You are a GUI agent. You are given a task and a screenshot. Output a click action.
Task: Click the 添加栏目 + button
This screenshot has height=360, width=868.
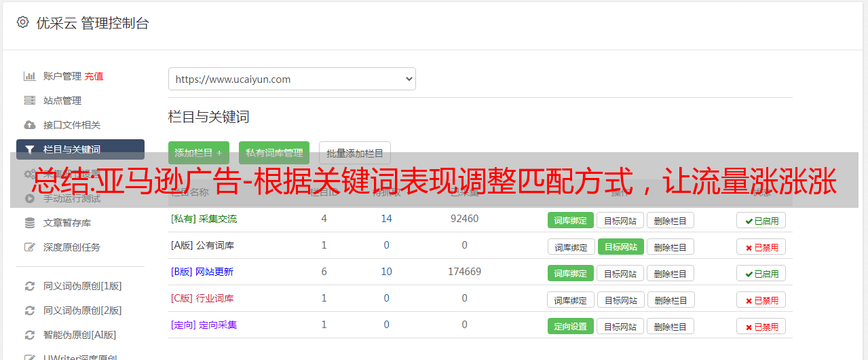(x=199, y=153)
